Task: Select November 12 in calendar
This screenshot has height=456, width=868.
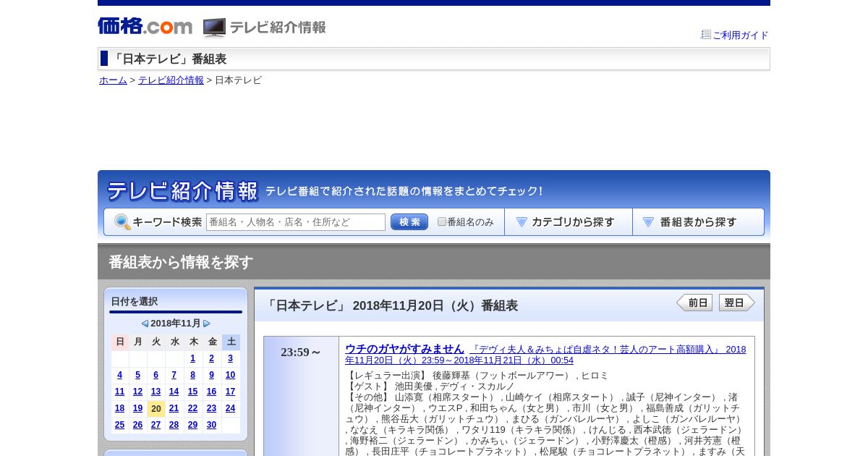Action: [138, 392]
